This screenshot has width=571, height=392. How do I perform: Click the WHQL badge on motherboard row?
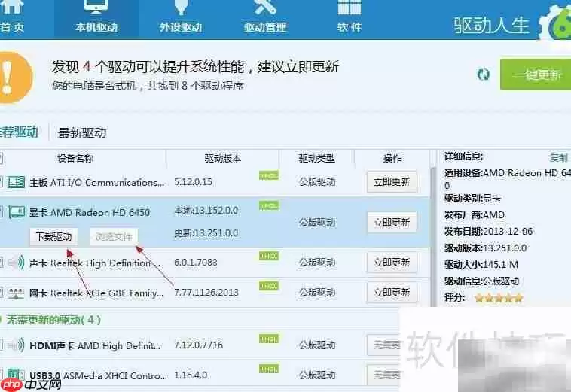tap(269, 175)
